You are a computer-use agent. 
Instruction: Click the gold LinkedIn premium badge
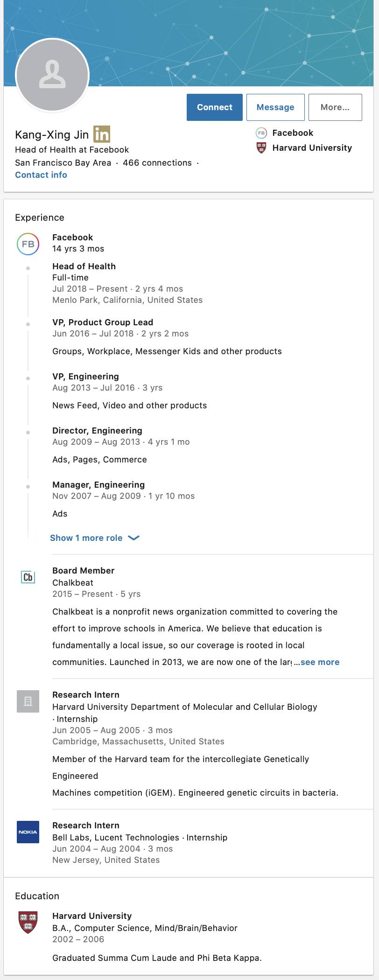(x=102, y=134)
